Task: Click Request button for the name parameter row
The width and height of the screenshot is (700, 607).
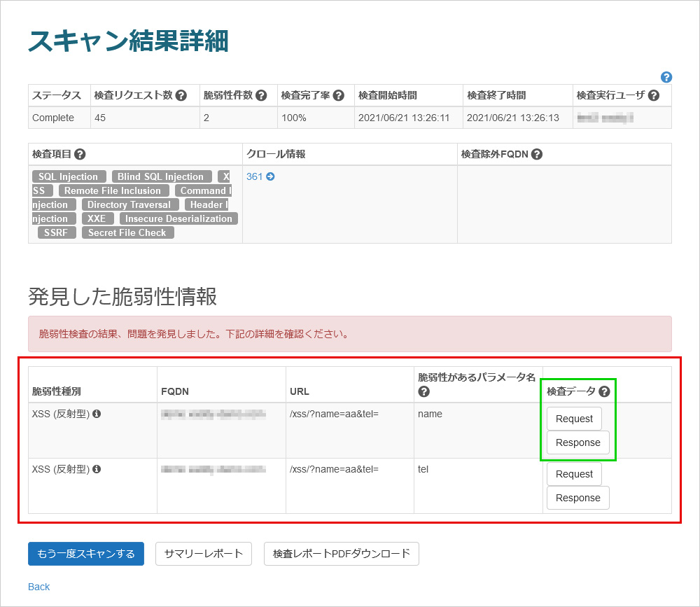Action: 574,419
